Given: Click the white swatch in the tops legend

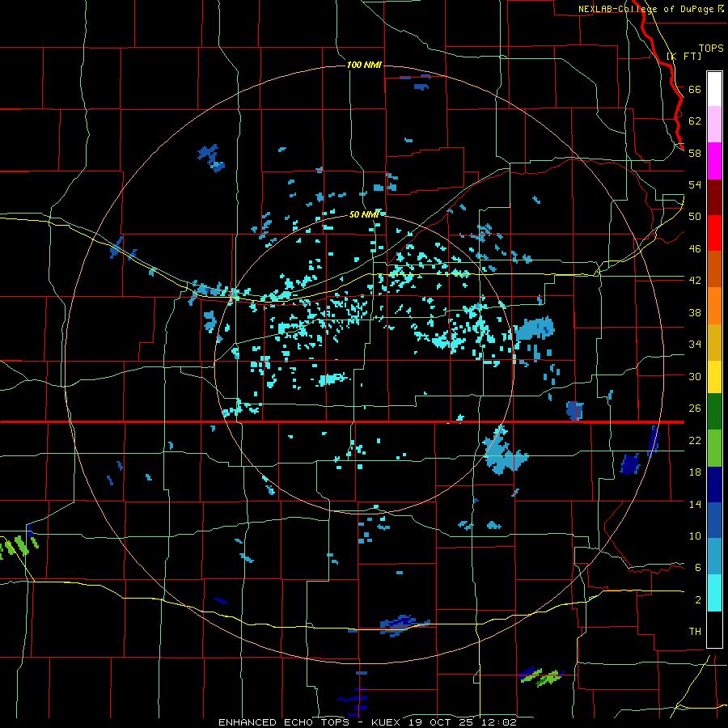Looking at the screenshot, I should (714, 89).
